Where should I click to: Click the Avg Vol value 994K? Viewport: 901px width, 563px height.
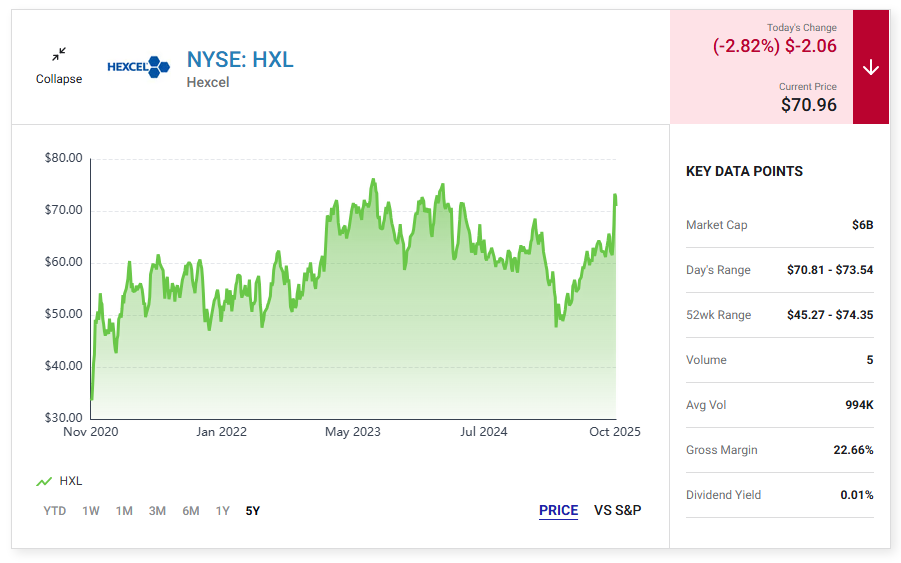[x=859, y=405]
